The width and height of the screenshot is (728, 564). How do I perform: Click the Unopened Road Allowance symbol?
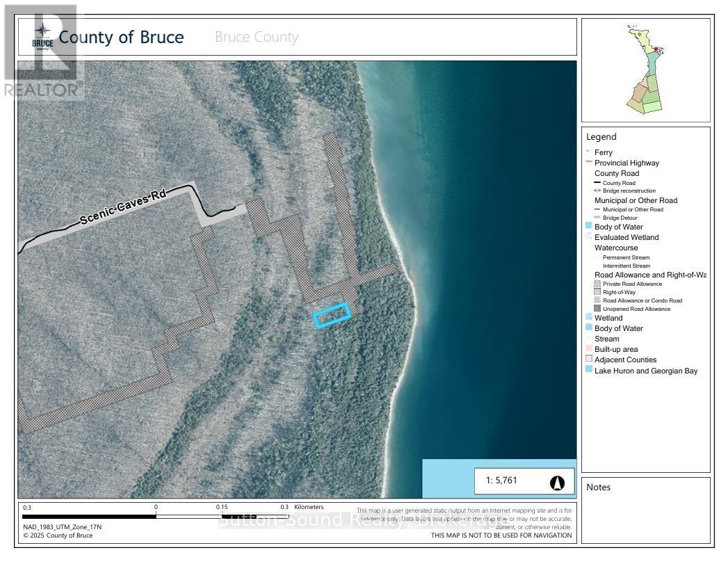(597, 309)
